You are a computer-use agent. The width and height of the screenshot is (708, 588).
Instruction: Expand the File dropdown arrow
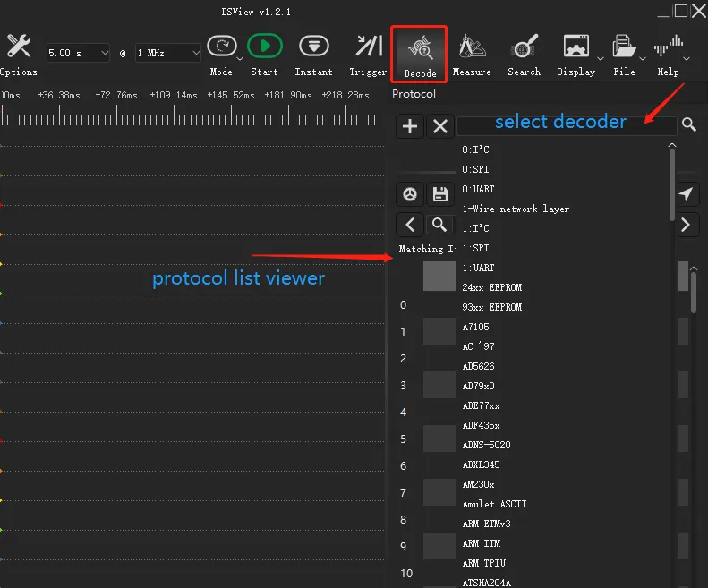(642, 59)
